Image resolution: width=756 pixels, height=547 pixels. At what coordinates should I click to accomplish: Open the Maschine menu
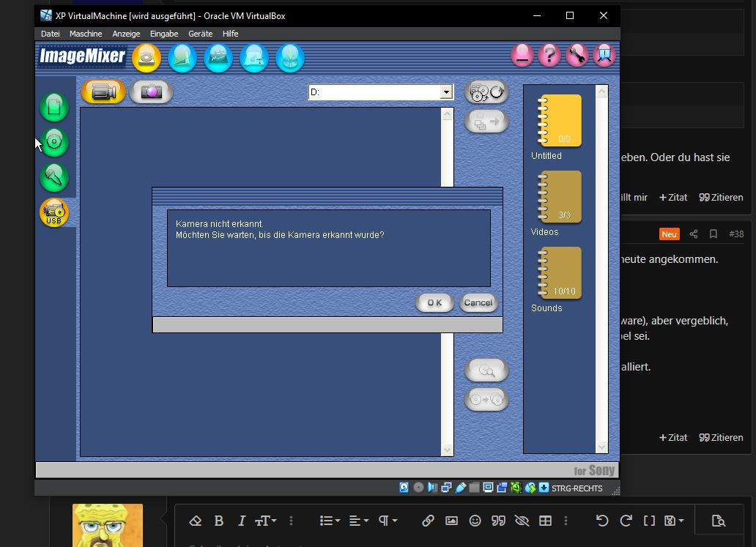tap(85, 34)
